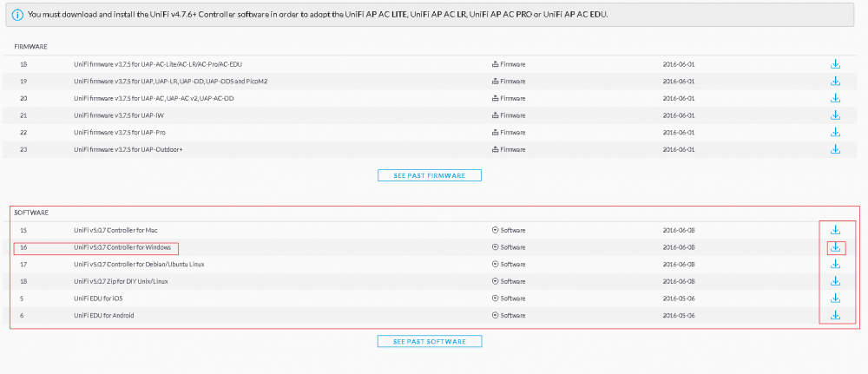This screenshot has width=868, height=374.
Task: Open UniFi v5.0.7 Controller for Mac entry
Action: 116,230
